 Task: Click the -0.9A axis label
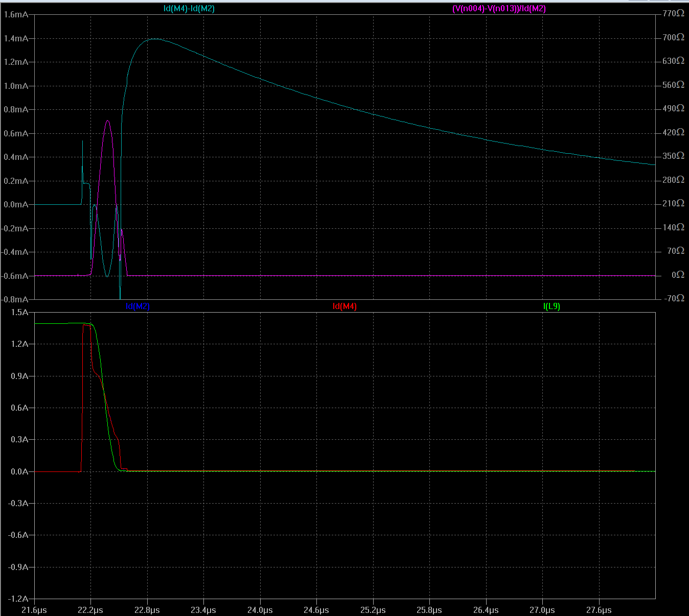18,567
